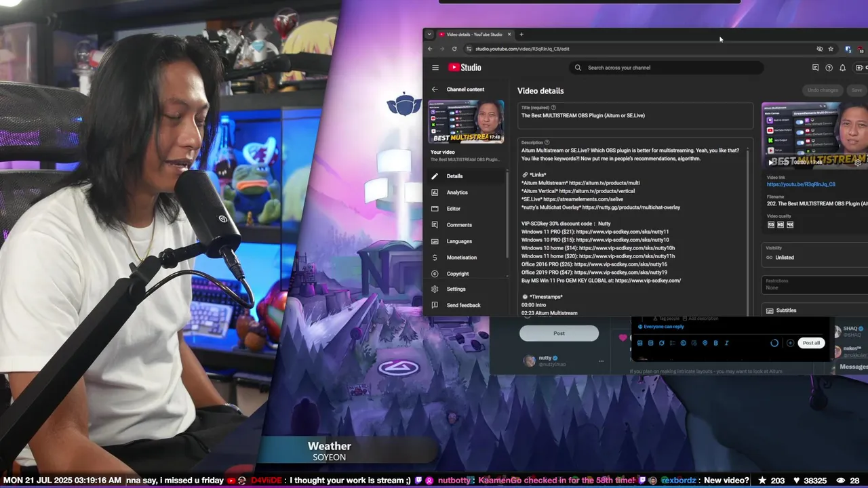Insert an emoji in the post composer
This screenshot has width=868, height=488.
pos(683,343)
